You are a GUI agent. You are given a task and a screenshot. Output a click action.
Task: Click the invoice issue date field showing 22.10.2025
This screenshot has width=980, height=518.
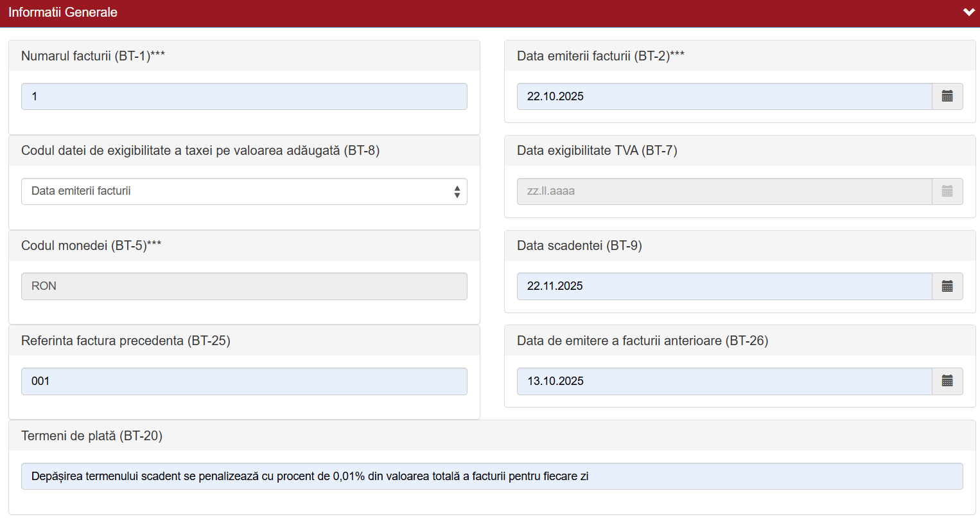pos(724,96)
